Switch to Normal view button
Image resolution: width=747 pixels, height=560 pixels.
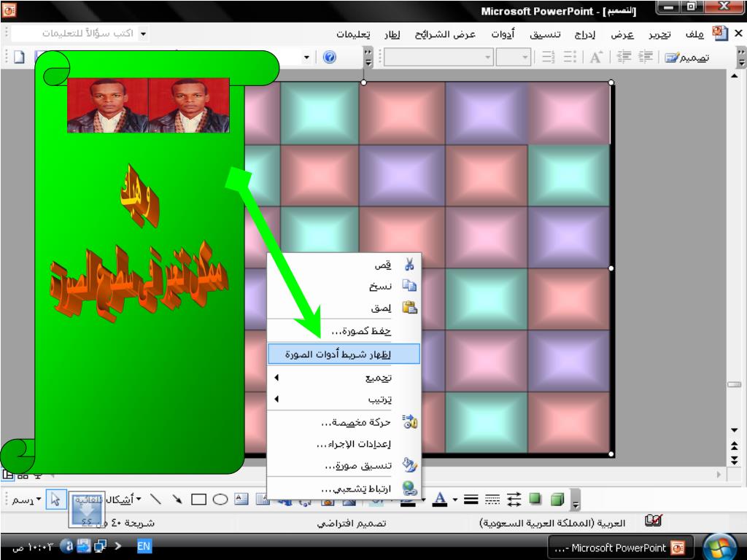8,475
